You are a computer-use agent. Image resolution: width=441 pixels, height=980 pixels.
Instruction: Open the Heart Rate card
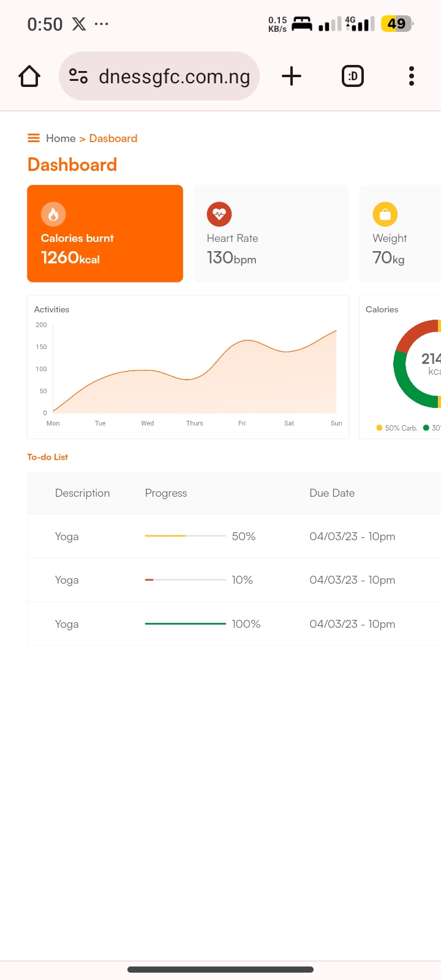tap(271, 233)
